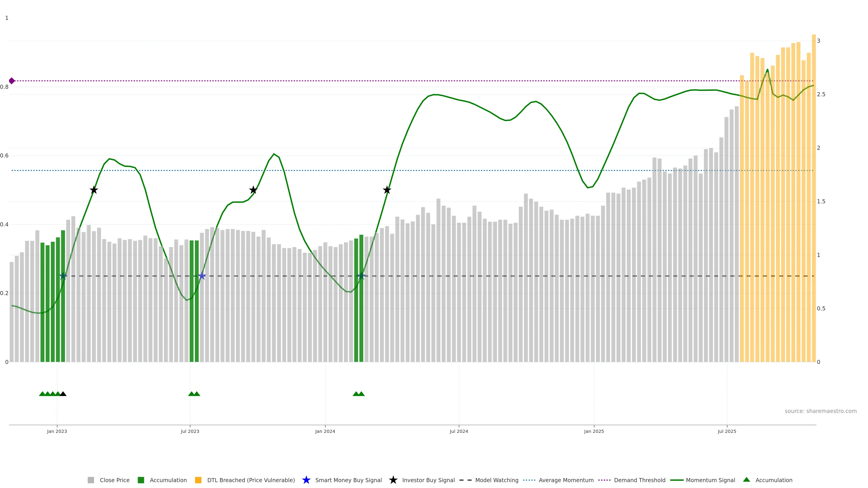Screen dimensions: 868x488
Task: Click the black star on the momentum line near April 2024
Action: (x=387, y=190)
